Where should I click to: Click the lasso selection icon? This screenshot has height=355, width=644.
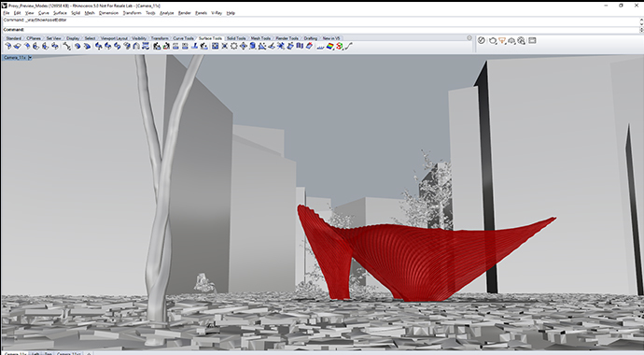click(493, 41)
